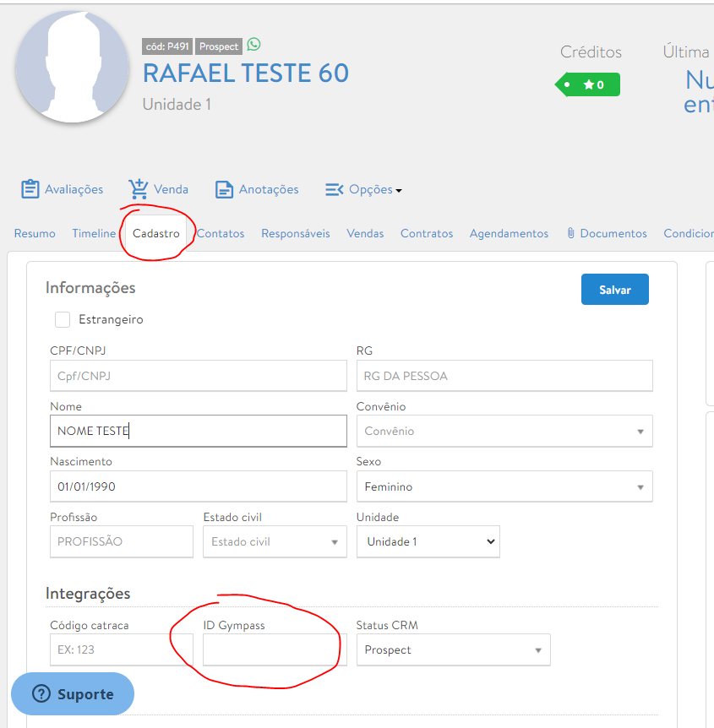Screen dimensions: 714x728
Task: Open the Contratos tab
Action: pos(427,234)
